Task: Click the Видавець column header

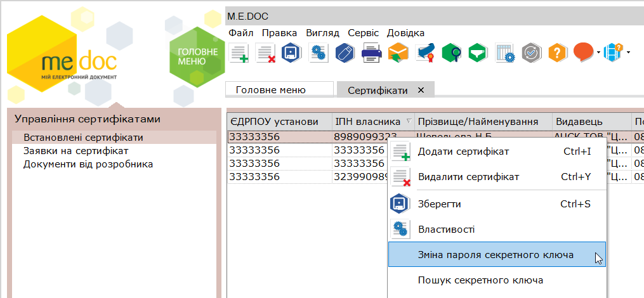Action: 592,122
